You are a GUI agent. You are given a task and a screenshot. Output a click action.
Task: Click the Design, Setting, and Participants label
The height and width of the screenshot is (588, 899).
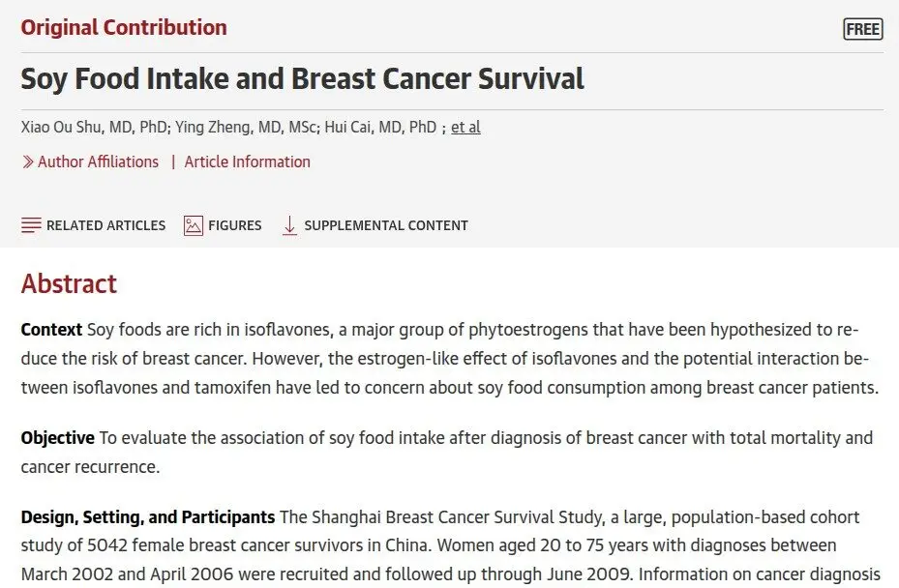coord(148,517)
